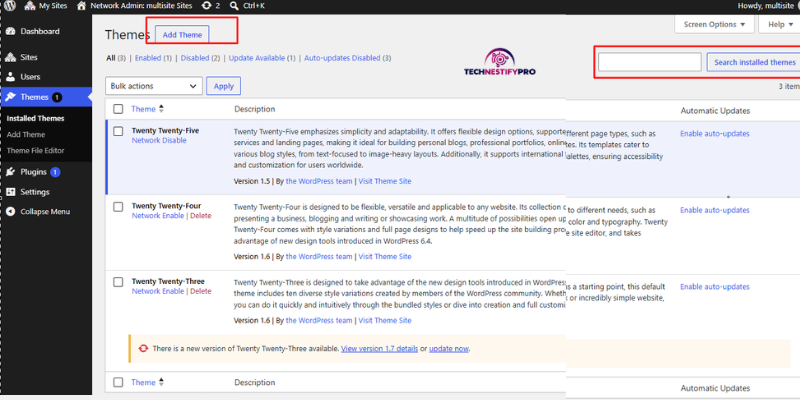Open the Ctrl+K search magnifier icon
The height and width of the screenshot is (400, 800).
pos(234,6)
